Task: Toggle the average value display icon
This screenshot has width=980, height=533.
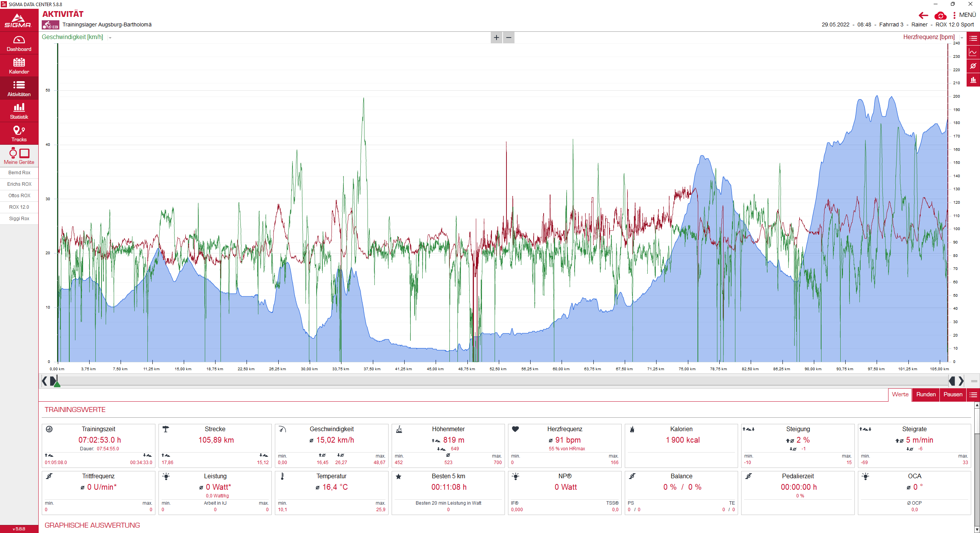Action: click(973, 66)
